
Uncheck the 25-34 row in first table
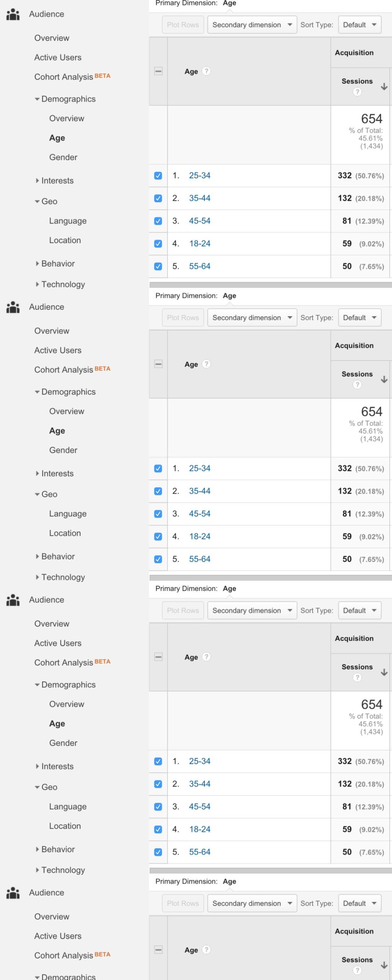[x=158, y=176]
